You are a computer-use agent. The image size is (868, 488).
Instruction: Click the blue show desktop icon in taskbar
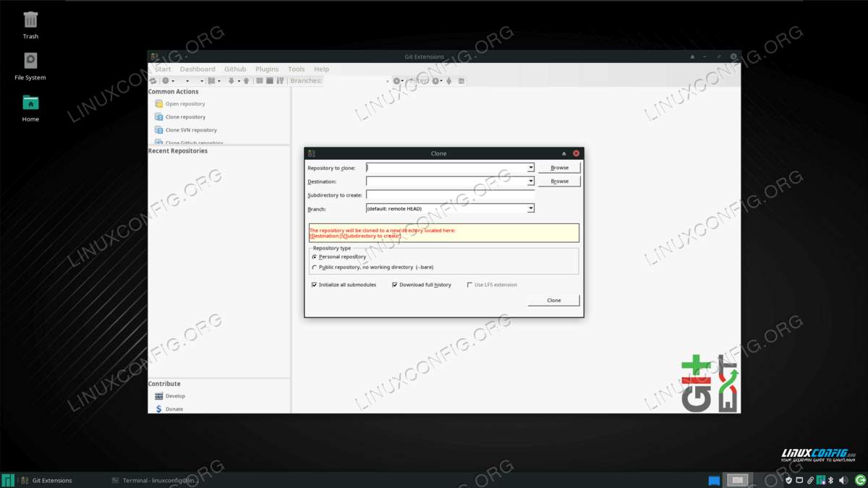pos(714,481)
